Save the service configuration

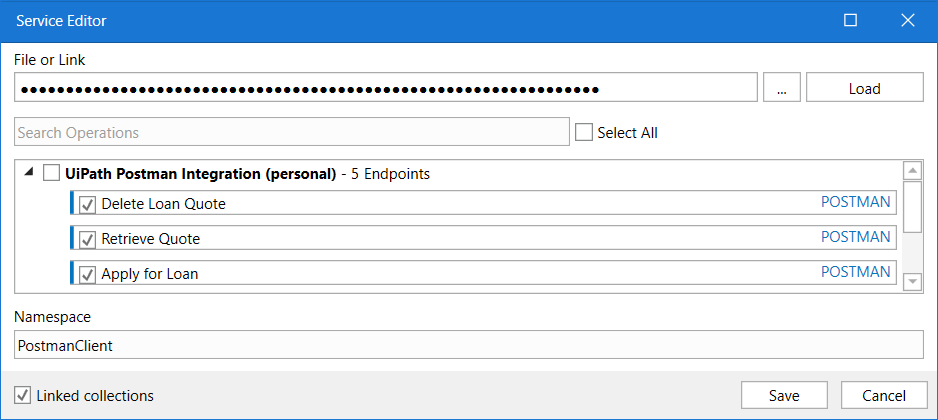pyautogui.click(x=784, y=395)
